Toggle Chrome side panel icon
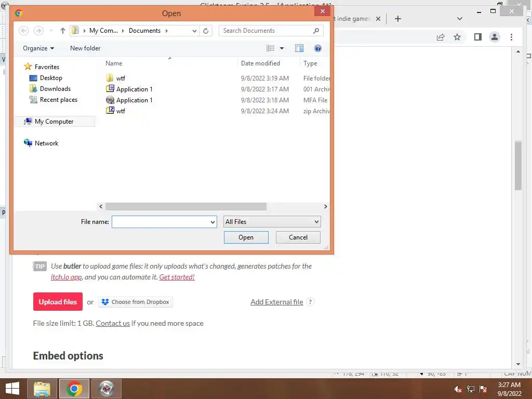The height and width of the screenshot is (399, 532). tap(478, 37)
